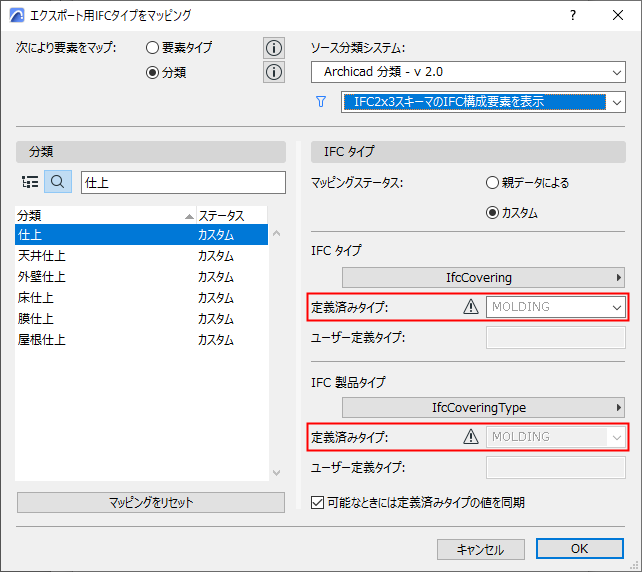Image resolution: width=642 pixels, height=572 pixels.
Task: Click the list scroll down arrow
Action: [x=277, y=473]
